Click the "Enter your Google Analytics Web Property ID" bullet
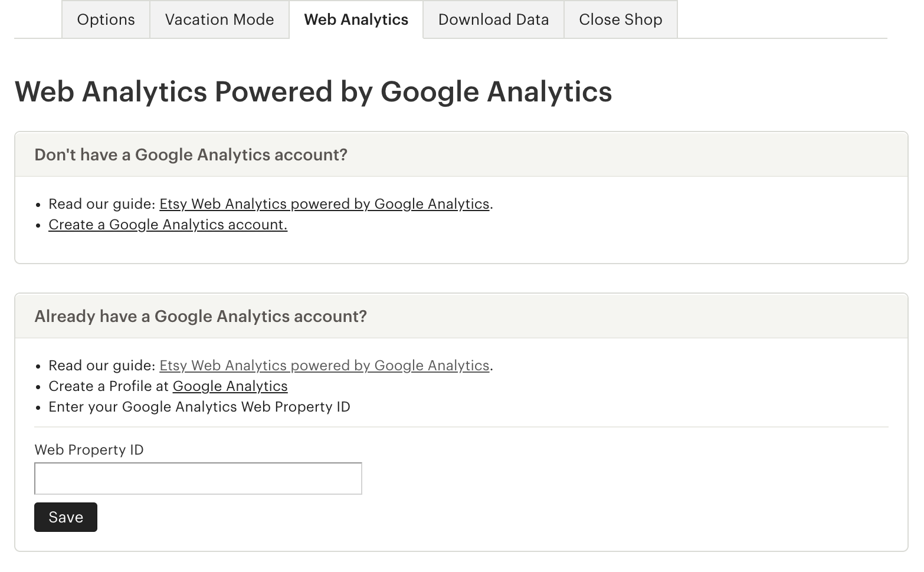The width and height of the screenshot is (924, 572). [199, 407]
